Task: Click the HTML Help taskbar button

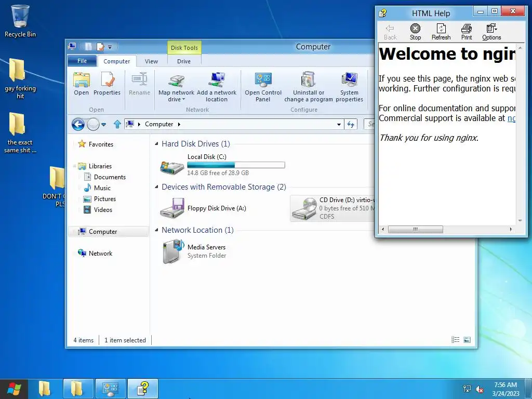Action: click(x=143, y=389)
